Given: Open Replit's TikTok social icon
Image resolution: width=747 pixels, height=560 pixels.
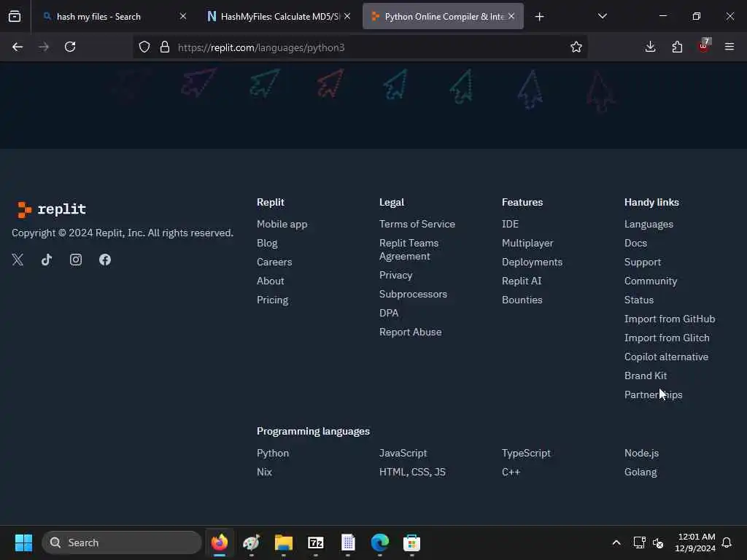Looking at the screenshot, I should tap(47, 260).
